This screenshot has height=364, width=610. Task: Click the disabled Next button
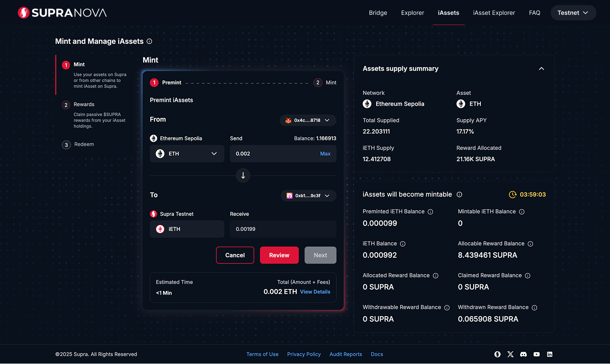[x=320, y=255]
